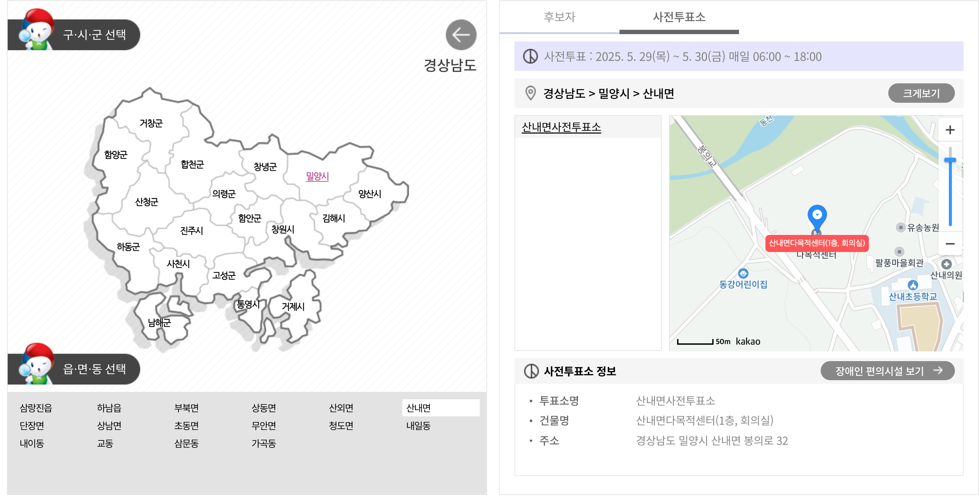The width and height of the screenshot is (980, 498).
Task: Select 함안군 on the map
Action: 250,218
